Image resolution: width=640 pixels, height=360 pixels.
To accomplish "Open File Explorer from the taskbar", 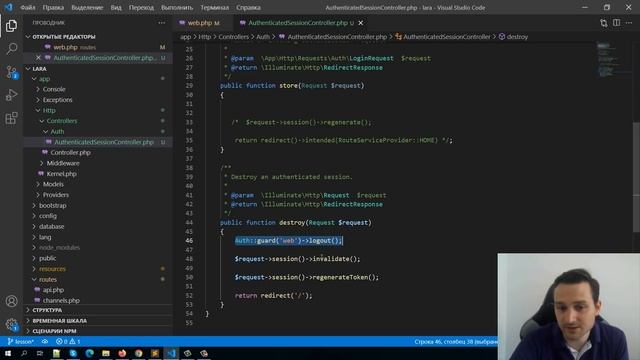I will pos(106,353).
